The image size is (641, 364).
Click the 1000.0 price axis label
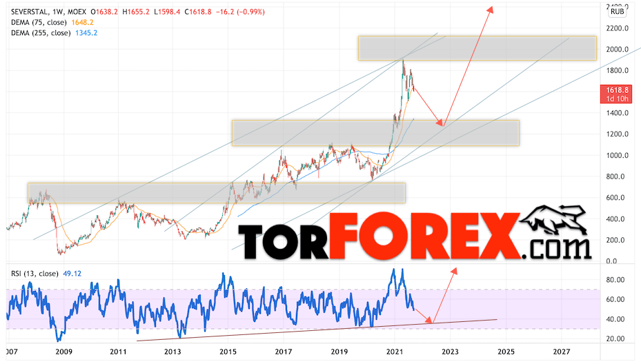pos(617,155)
